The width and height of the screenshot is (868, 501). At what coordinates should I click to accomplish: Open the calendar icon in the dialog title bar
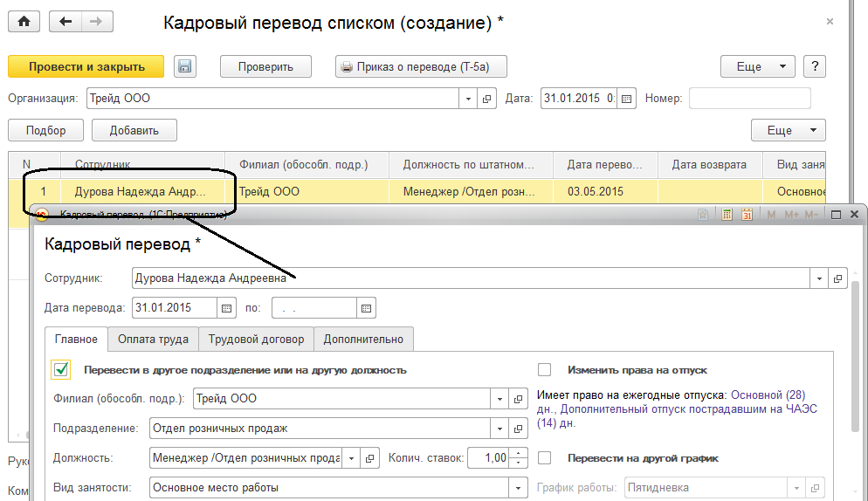click(747, 215)
